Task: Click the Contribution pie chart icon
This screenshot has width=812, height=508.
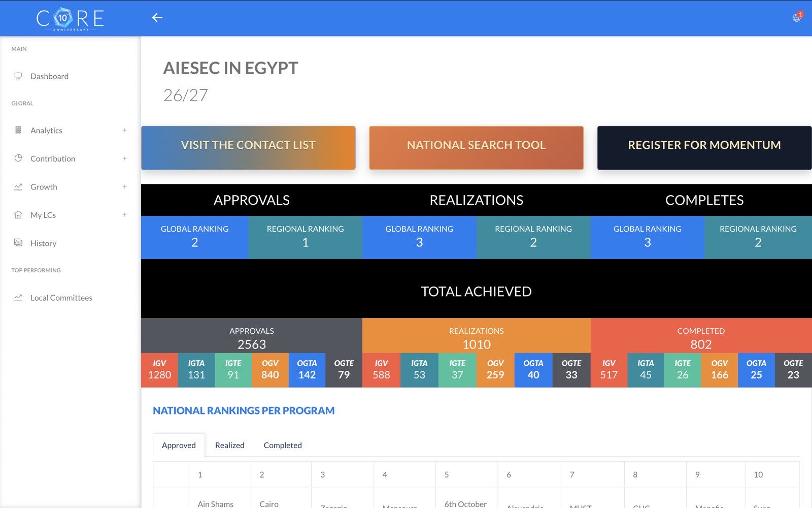Action: (18, 158)
